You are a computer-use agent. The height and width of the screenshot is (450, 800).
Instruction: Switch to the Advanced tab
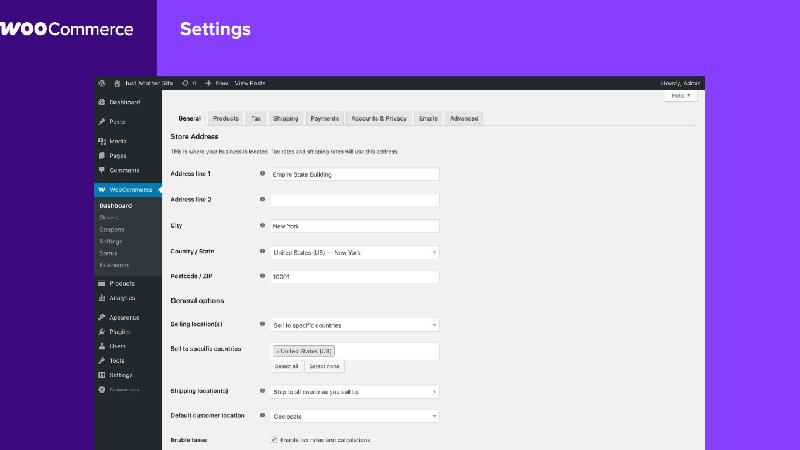pos(464,118)
